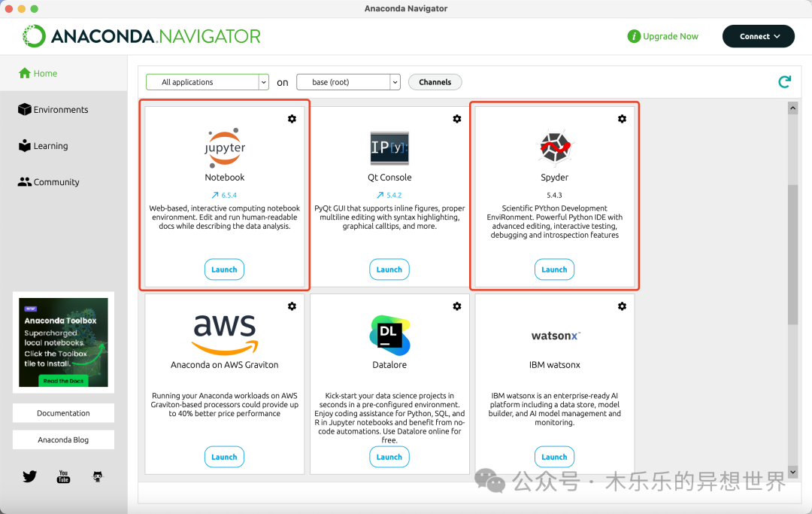Open settings gear on IBM watsonx tile
812x514 pixels.
[x=622, y=306]
